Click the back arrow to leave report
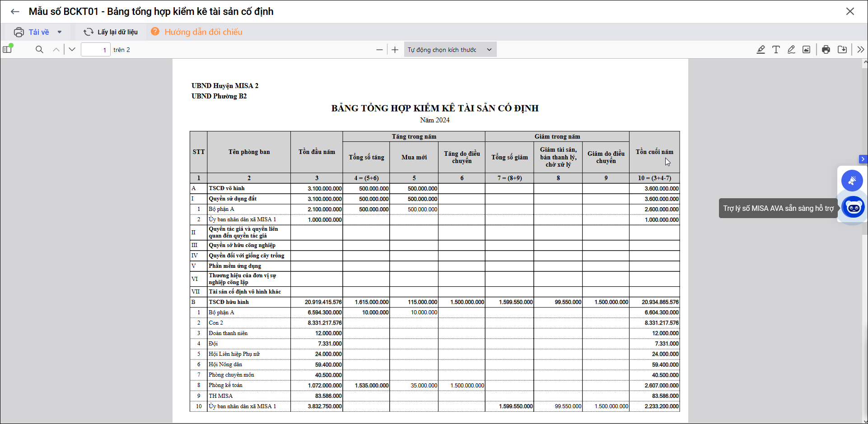The height and width of the screenshot is (424, 868). 15,12
